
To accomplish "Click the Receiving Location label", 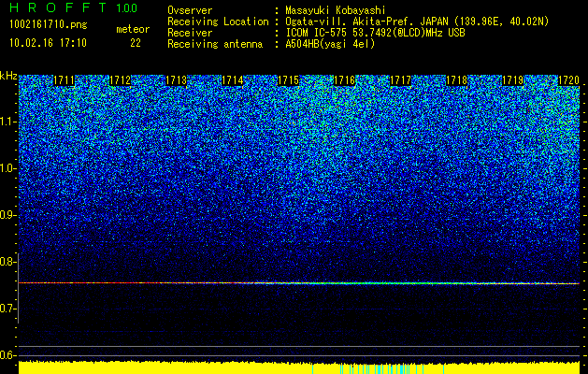I will point(218,22).
